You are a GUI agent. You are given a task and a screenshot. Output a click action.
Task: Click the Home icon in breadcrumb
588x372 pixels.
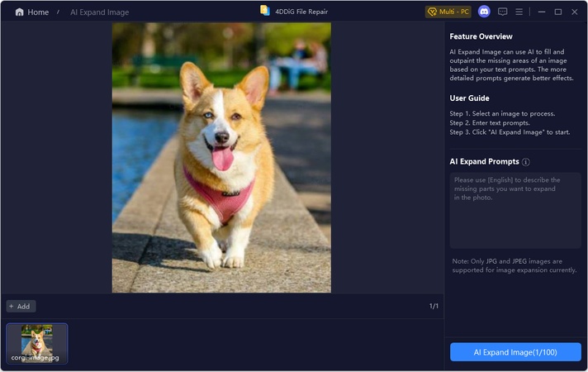coord(19,12)
